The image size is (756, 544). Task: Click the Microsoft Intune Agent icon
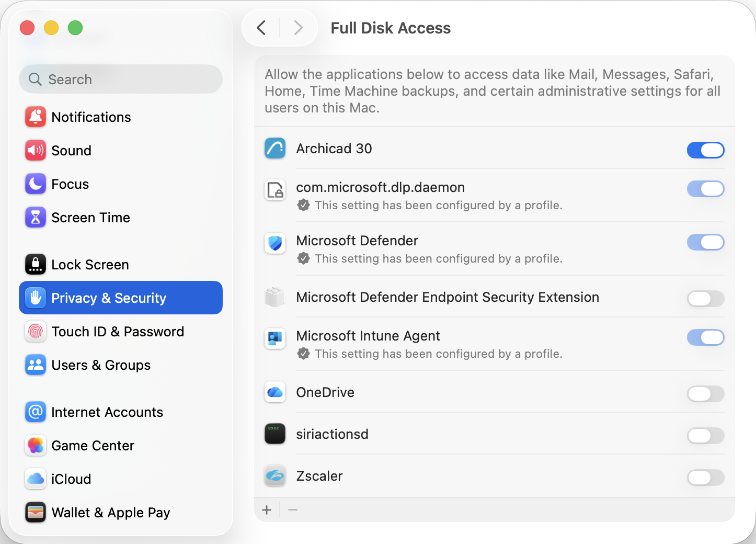[x=275, y=339]
